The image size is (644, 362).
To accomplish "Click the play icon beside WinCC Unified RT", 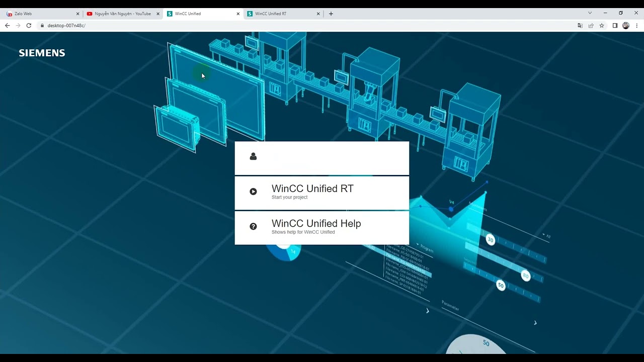I will click(x=253, y=192).
